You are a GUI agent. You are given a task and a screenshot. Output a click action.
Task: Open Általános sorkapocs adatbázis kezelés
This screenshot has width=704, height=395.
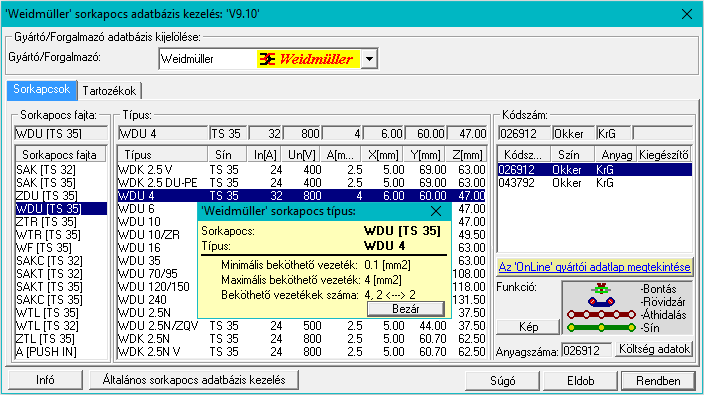coord(194,380)
